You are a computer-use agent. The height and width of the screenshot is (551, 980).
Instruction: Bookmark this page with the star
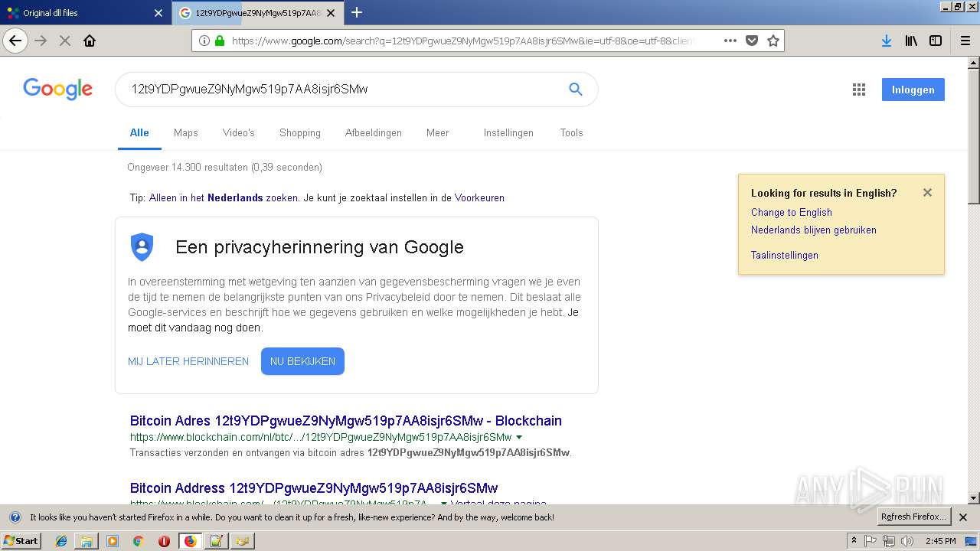[x=773, y=41]
